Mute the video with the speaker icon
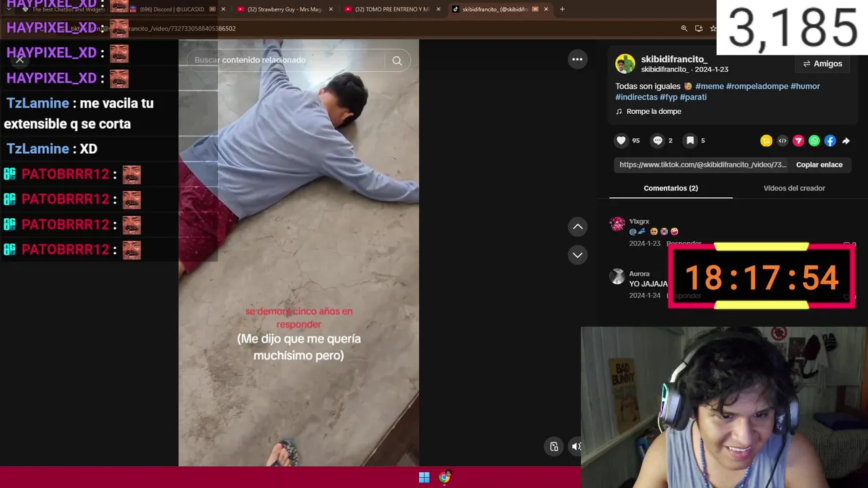This screenshot has height=488, width=868. [575, 446]
